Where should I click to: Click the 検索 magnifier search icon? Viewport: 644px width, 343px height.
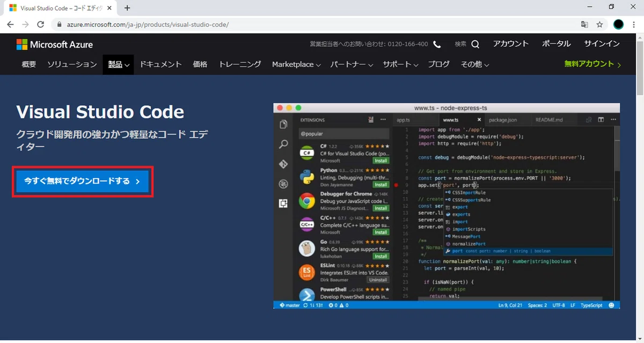coord(475,44)
